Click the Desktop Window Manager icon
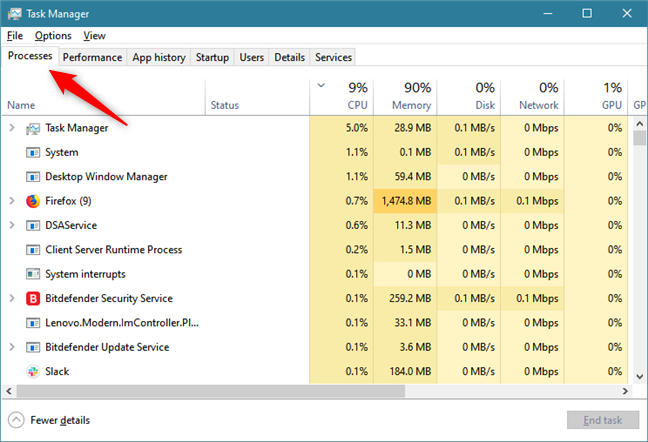 click(33, 177)
